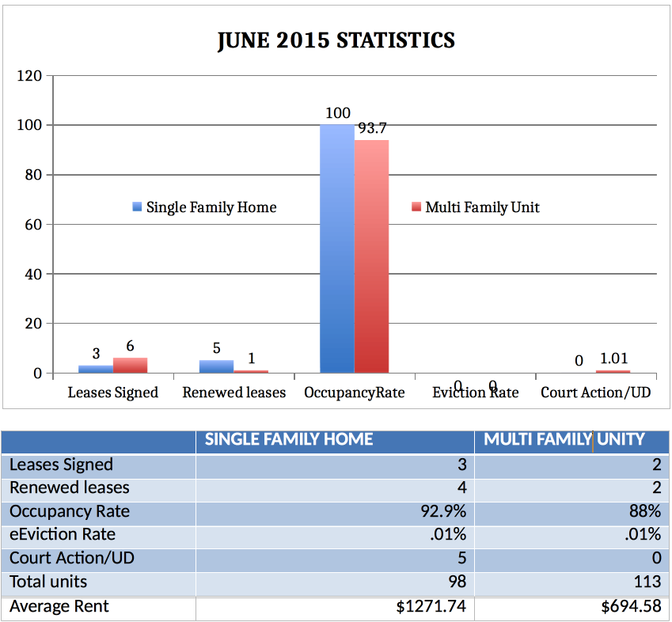
Task: Select the red Leases Signed bar labeled 6
Action: tap(130, 366)
